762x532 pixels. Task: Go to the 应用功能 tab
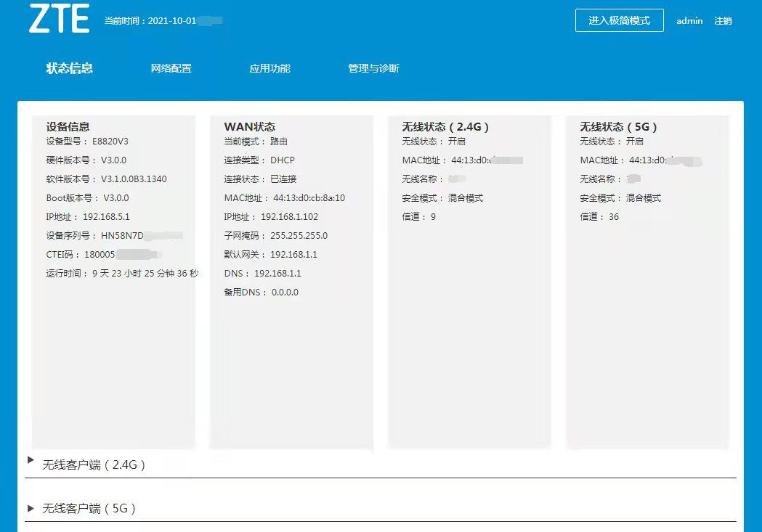(269, 68)
